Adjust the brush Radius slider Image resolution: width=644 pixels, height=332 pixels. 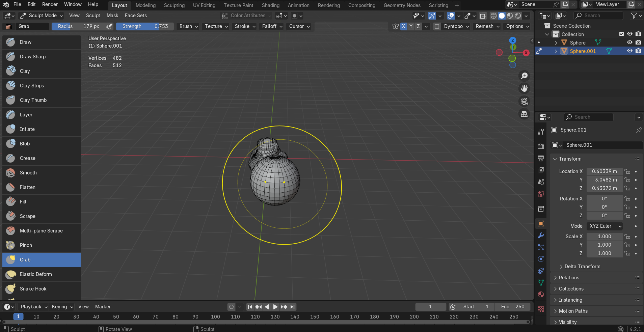point(78,26)
